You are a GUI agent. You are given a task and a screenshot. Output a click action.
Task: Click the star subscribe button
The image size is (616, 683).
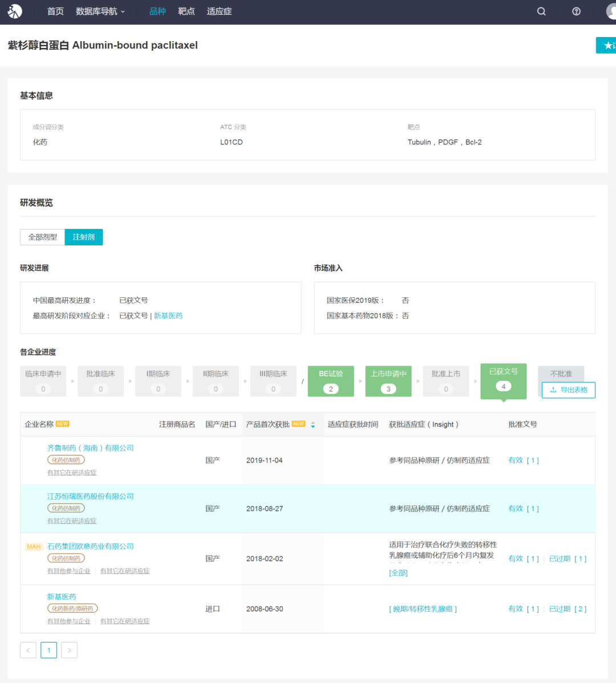pos(606,45)
